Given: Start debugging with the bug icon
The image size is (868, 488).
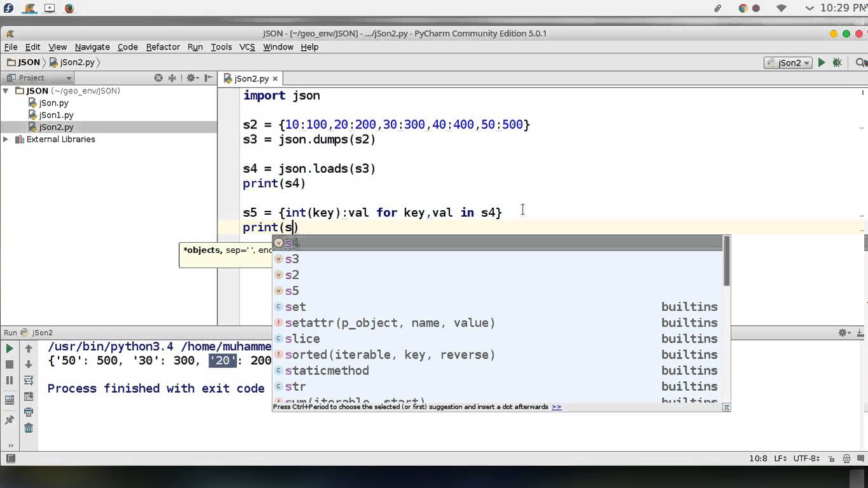Looking at the screenshot, I should click(x=837, y=62).
